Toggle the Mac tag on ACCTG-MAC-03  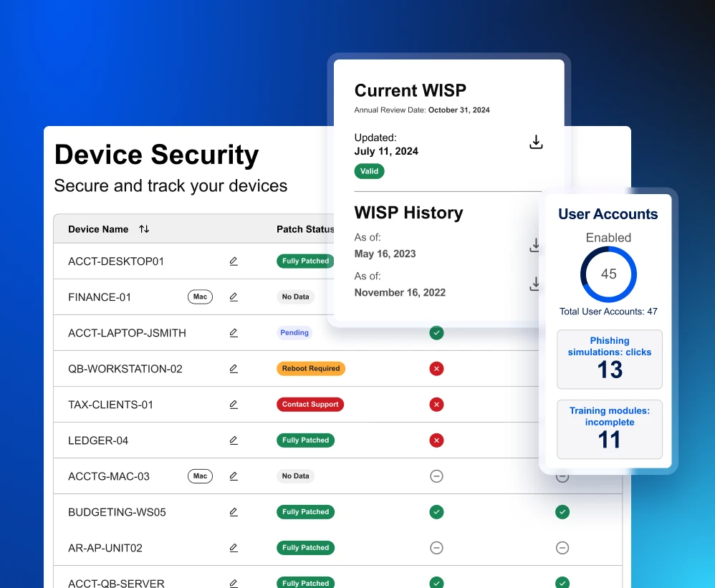200,476
